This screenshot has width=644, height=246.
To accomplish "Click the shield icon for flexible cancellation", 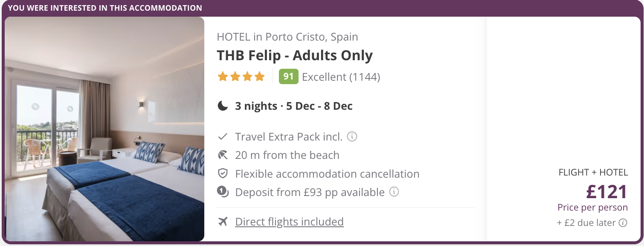I will pyautogui.click(x=223, y=174).
